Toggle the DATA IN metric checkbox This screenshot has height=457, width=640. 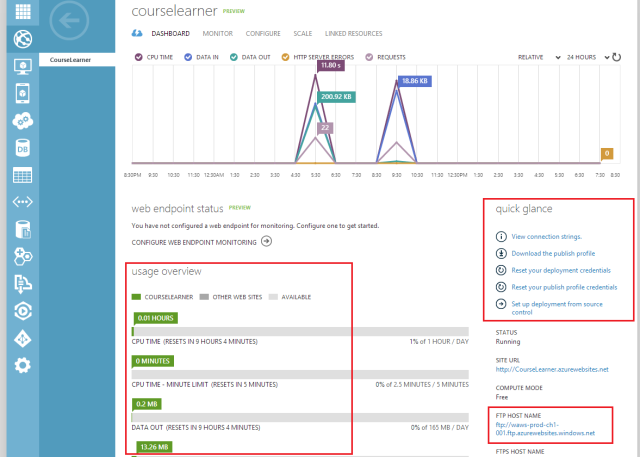click(x=188, y=57)
